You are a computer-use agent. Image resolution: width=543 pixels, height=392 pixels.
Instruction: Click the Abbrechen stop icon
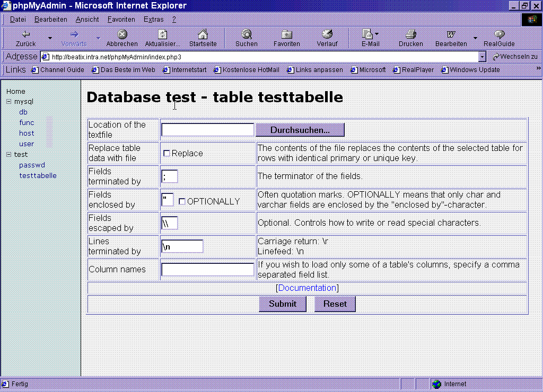point(122,34)
